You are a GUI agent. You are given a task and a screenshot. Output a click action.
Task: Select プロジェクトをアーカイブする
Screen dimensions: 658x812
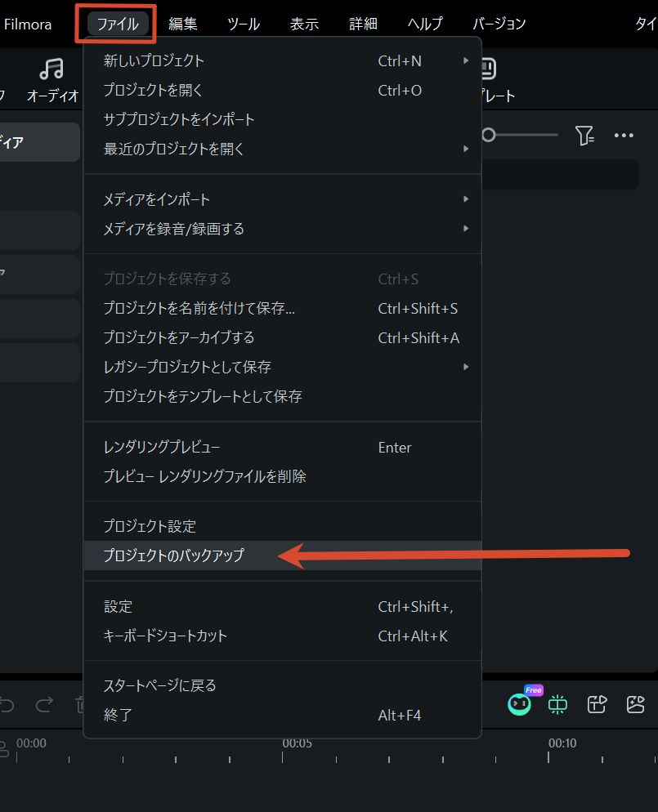click(x=282, y=337)
